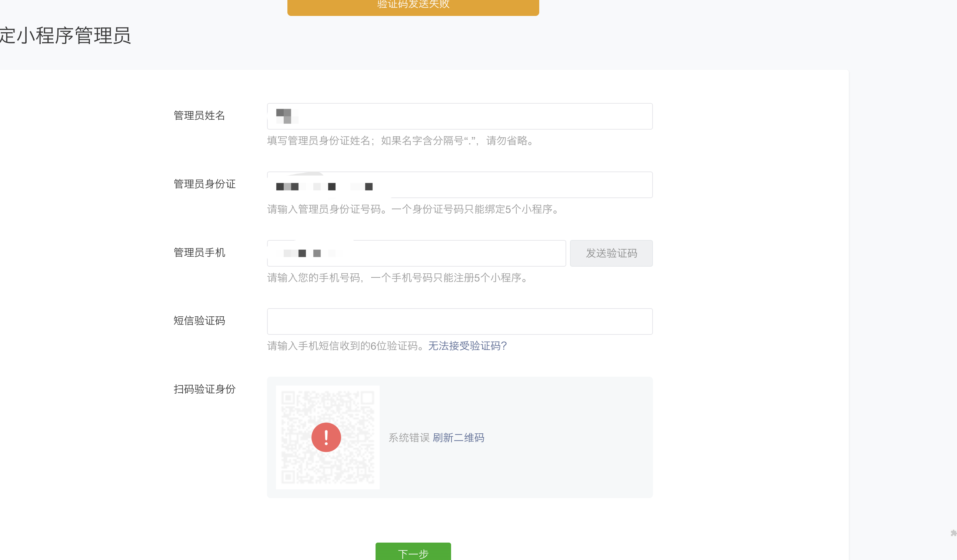This screenshot has width=957, height=560.
Task: Click the 管理员身份证 label
Action: (204, 184)
